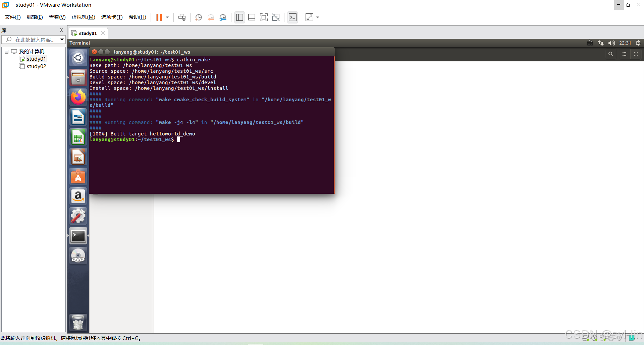
Task: Toggle the library panel visibility
Action: [x=239, y=17]
